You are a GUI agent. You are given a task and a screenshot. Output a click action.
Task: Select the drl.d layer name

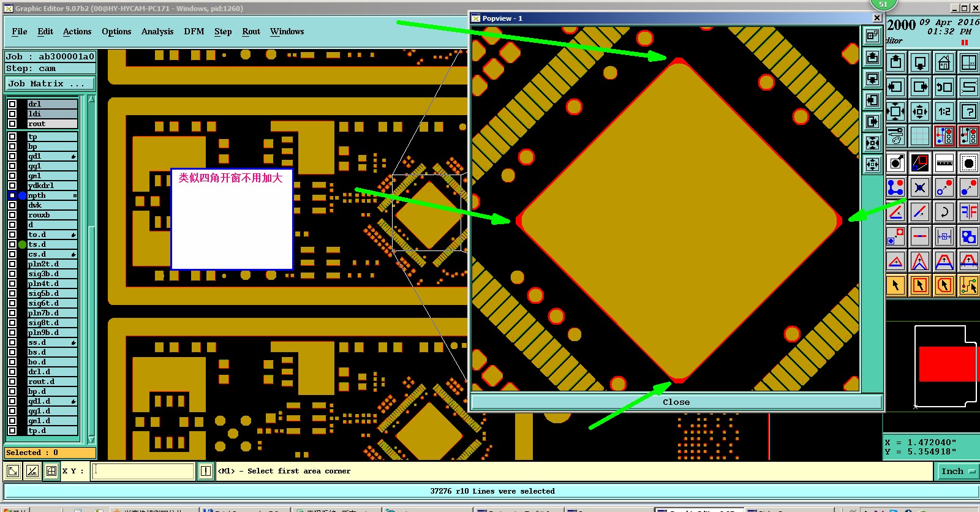pyautogui.click(x=53, y=372)
